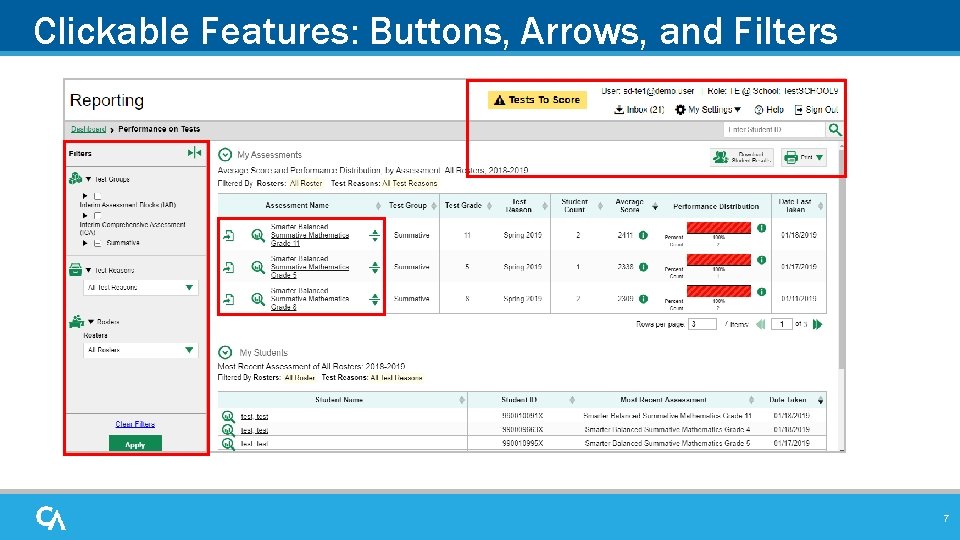This screenshot has height=540, width=960.
Task: Click the Rows per page input
Action: point(702,324)
